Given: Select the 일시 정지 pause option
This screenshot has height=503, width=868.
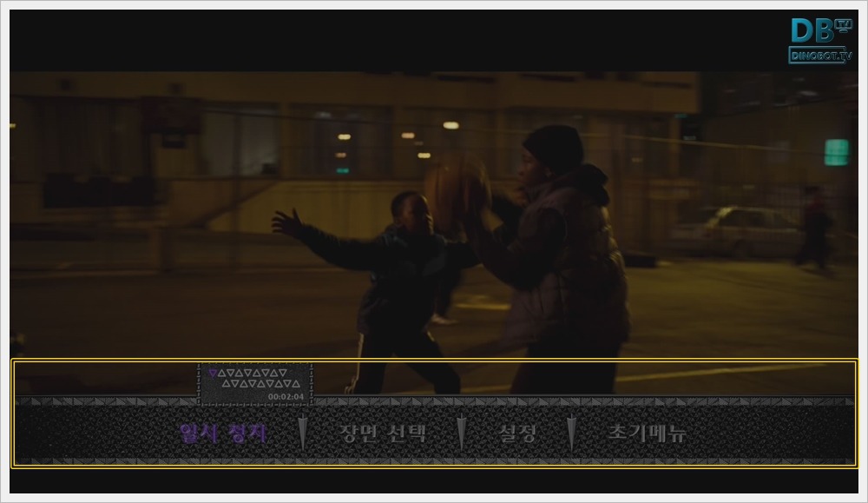Looking at the screenshot, I should [x=223, y=433].
